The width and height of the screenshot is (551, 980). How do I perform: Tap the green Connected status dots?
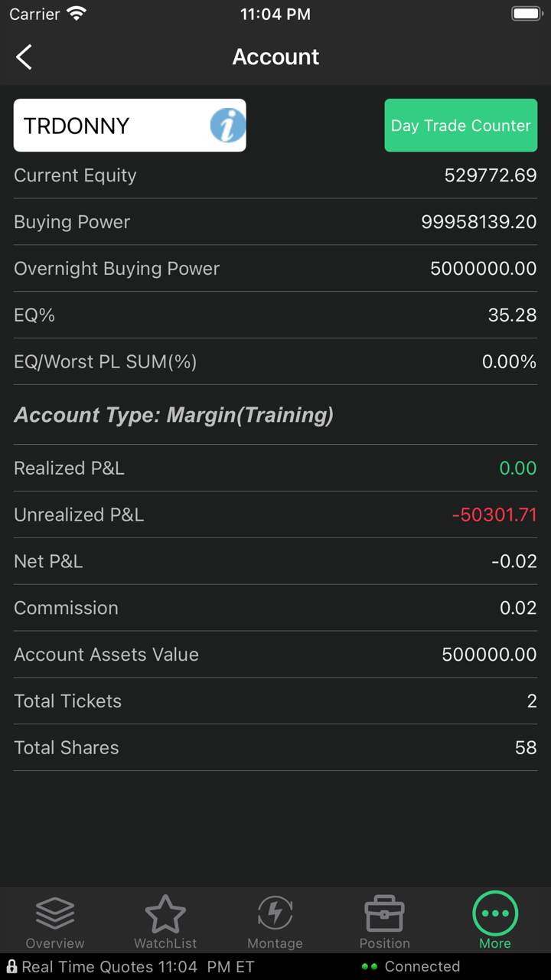pos(370,967)
